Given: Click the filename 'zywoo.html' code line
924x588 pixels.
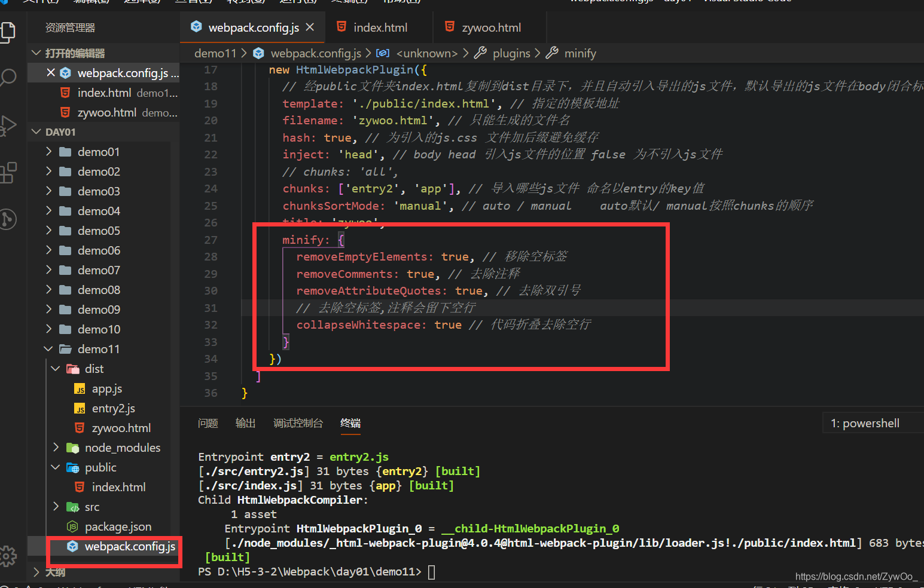Looking at the screenshot, I should (x=426, y=120).
